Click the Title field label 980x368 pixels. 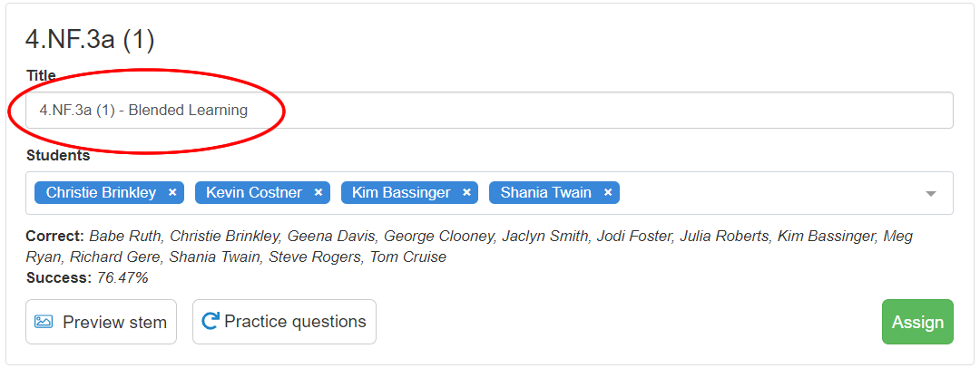click(41, 75)
